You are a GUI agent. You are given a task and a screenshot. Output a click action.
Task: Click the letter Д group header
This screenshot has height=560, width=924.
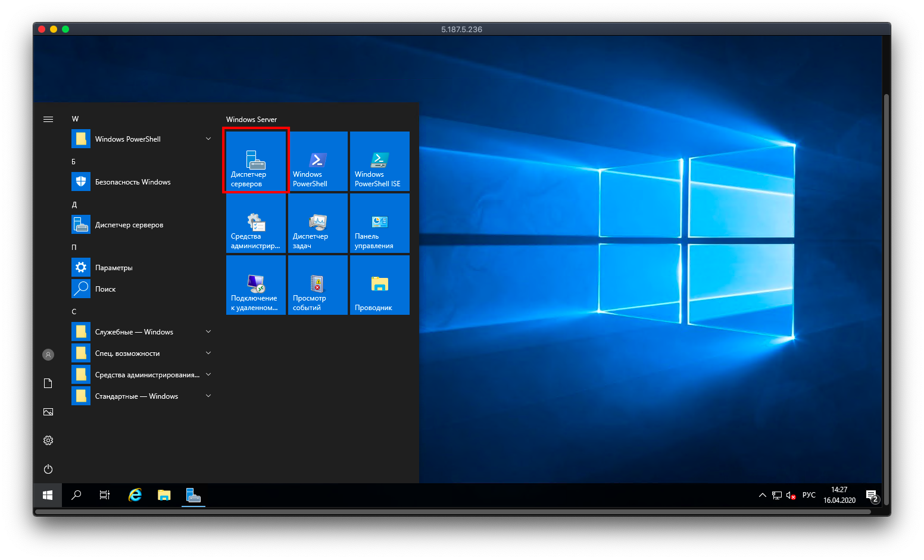pyautogui.click(x=74, y=205)
